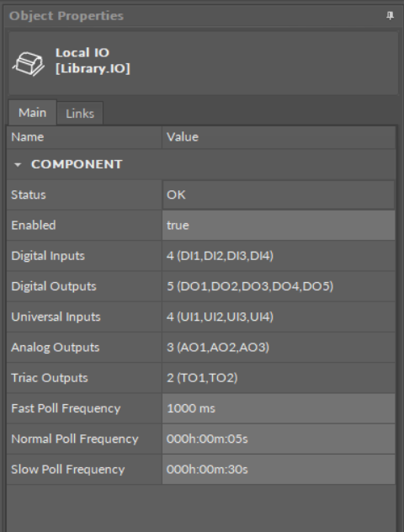Select the Analog Outputs value cell
404x532 pixels.
pyautogui.click(x=279, y=348)
